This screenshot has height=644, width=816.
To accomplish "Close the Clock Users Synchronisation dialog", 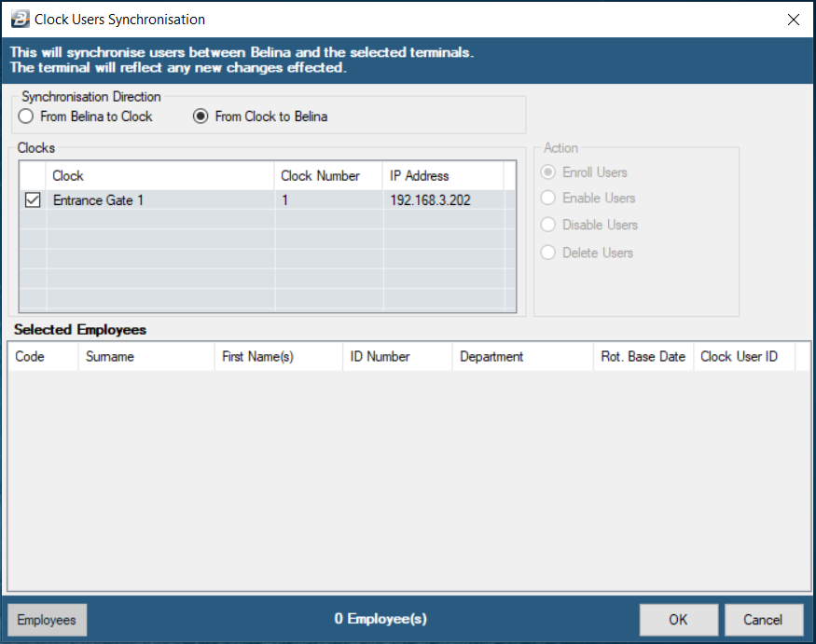I will (x=793, y=20).
